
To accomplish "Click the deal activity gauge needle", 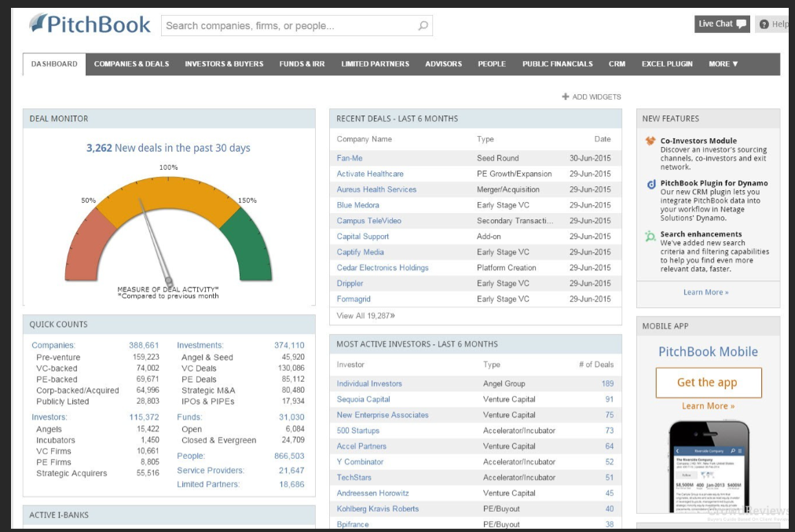I will tap(155, 241).
